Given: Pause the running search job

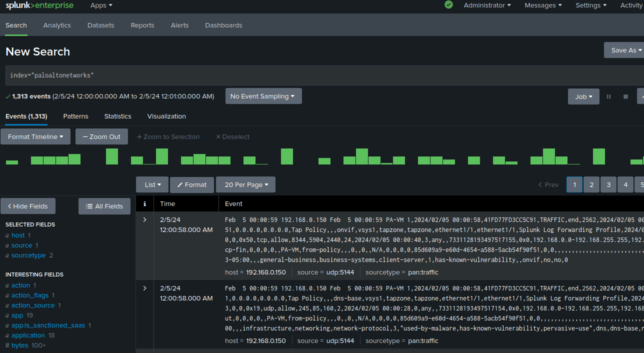Looking at the screenshot, I should coord(608,96).
